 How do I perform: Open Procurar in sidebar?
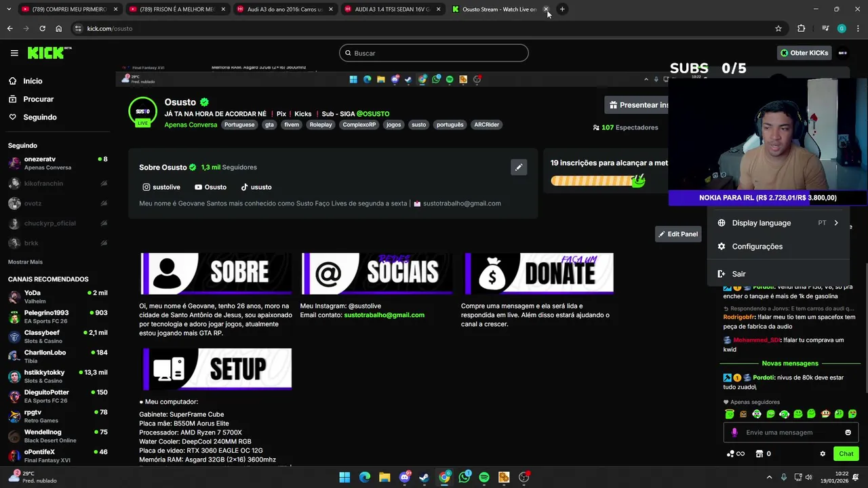point(38,99)
